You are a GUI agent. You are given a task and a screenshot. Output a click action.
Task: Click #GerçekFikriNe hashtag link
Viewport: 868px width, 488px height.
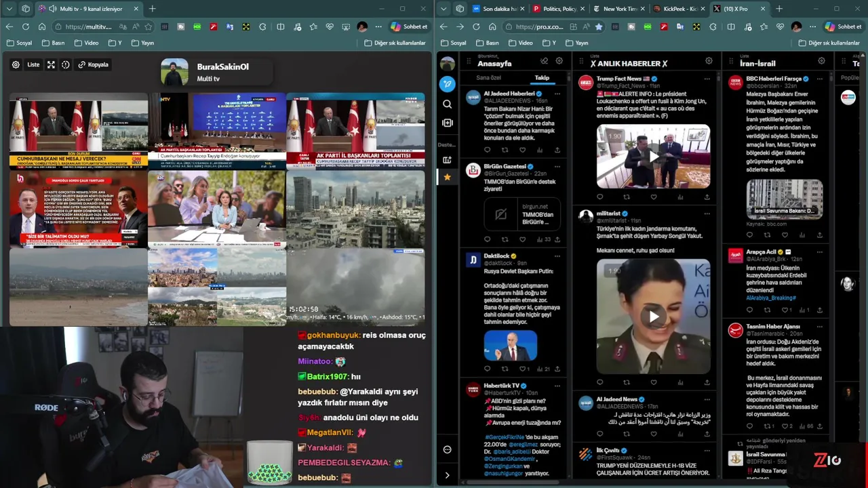coord(505,437)
